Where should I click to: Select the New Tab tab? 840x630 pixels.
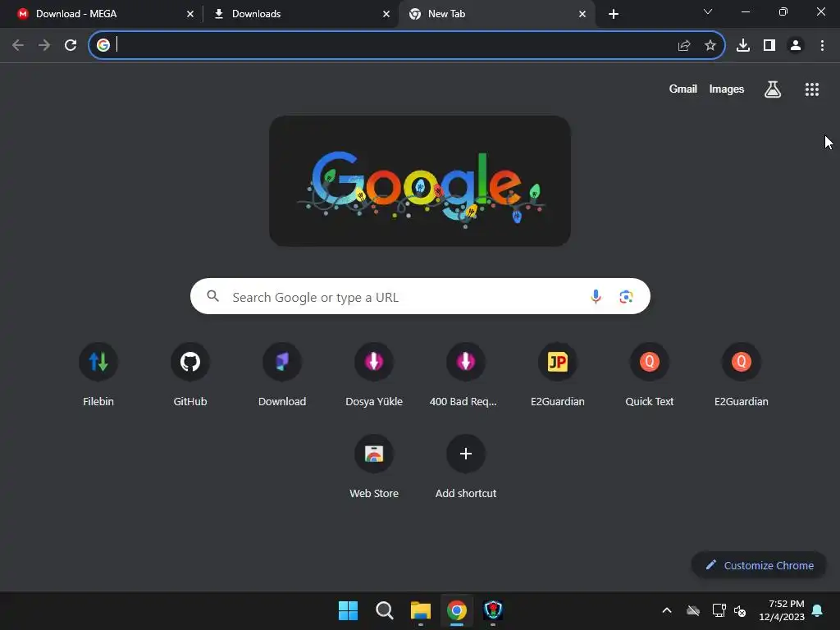tap(496, 14)
